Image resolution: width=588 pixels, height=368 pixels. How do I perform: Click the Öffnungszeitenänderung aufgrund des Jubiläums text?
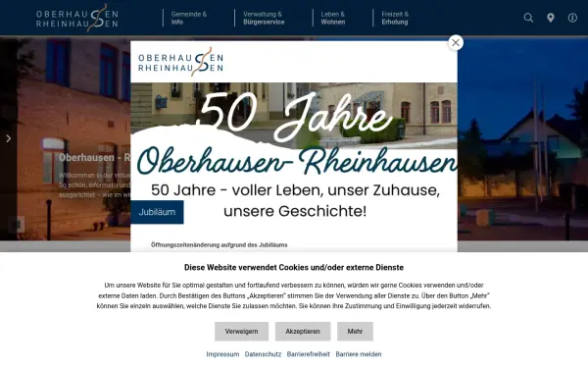[219, 244]
